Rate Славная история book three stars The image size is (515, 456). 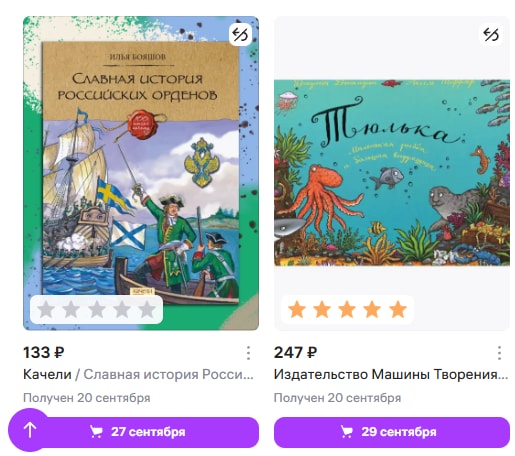coord(97,309)
